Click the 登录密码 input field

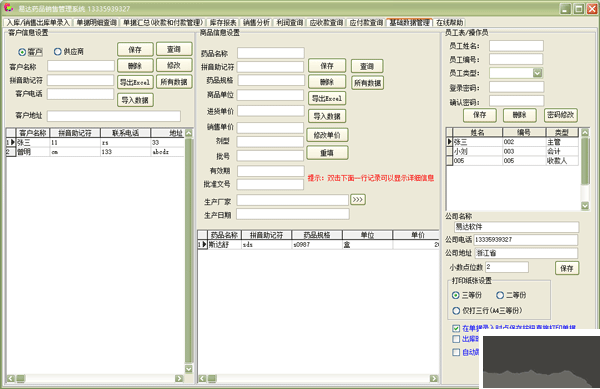click(516, 87)
